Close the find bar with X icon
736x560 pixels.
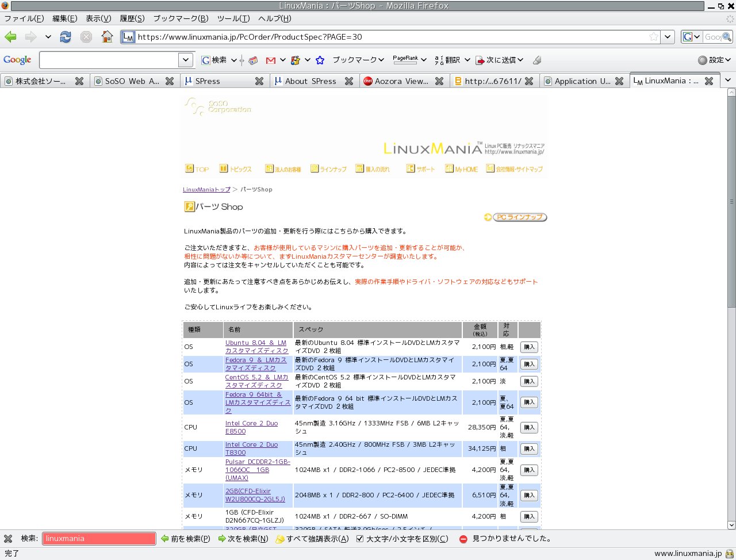click(x=8, y=539)
